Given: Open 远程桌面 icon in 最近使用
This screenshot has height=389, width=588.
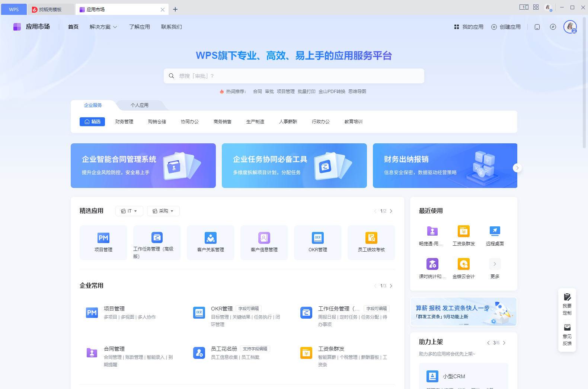Looking at the screenshot, I should pos(495,231).
